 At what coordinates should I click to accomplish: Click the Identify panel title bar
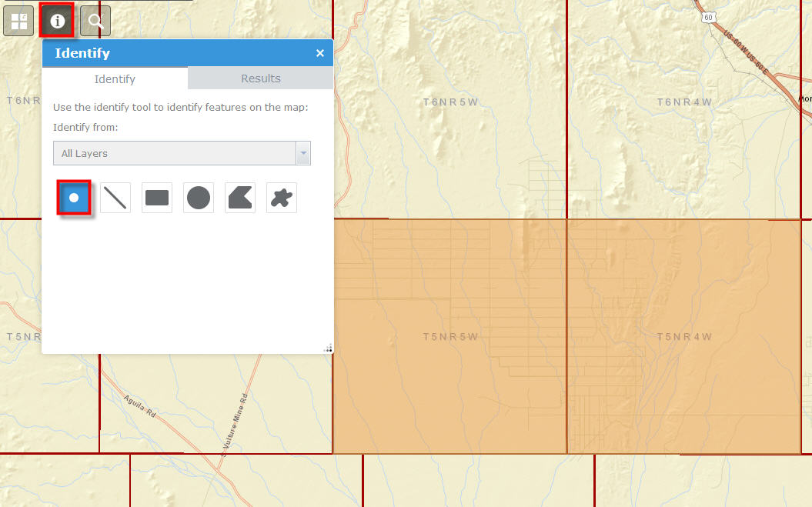click(188, 53)
